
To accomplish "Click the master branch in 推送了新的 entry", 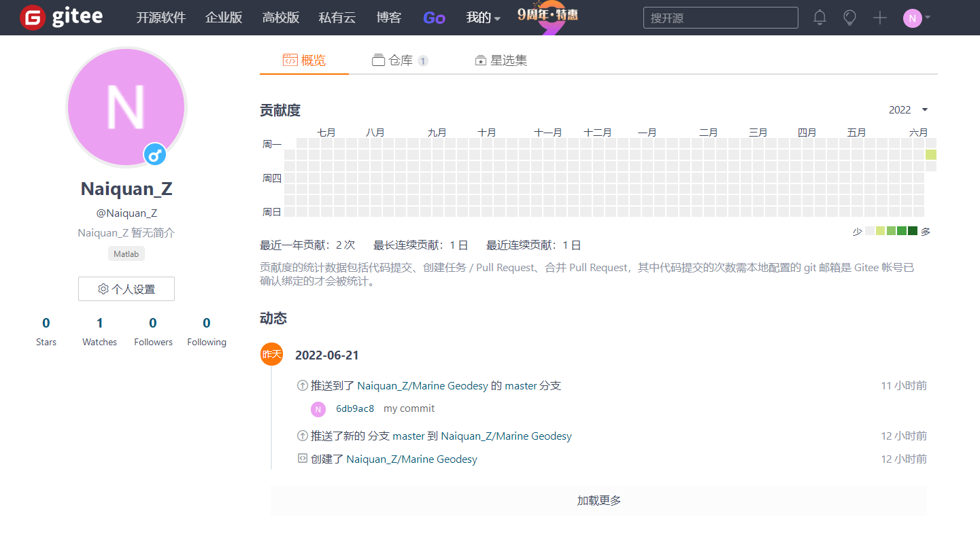I will point(409,436).
